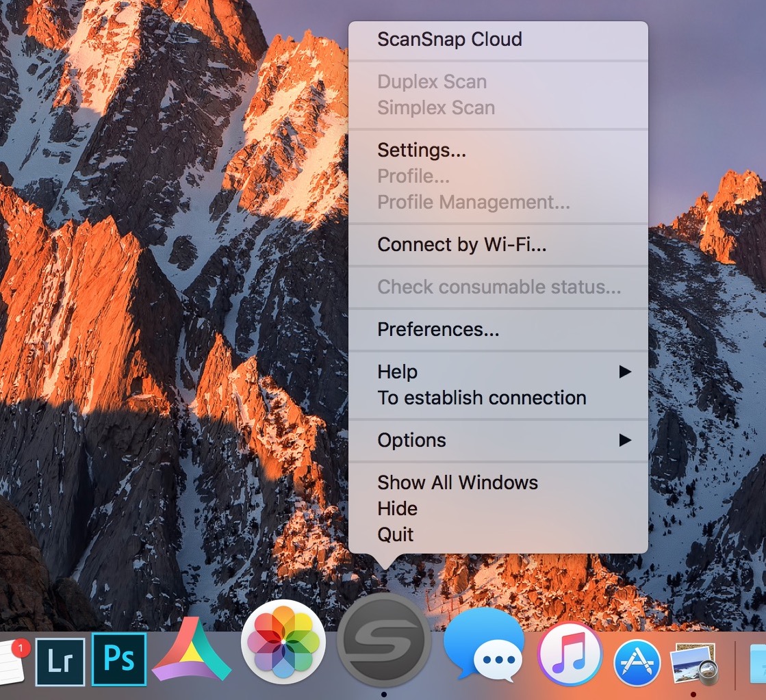The image size is (766, 700).
Task: Open Preferences... from the menu
Action: (x=498, y=329)
